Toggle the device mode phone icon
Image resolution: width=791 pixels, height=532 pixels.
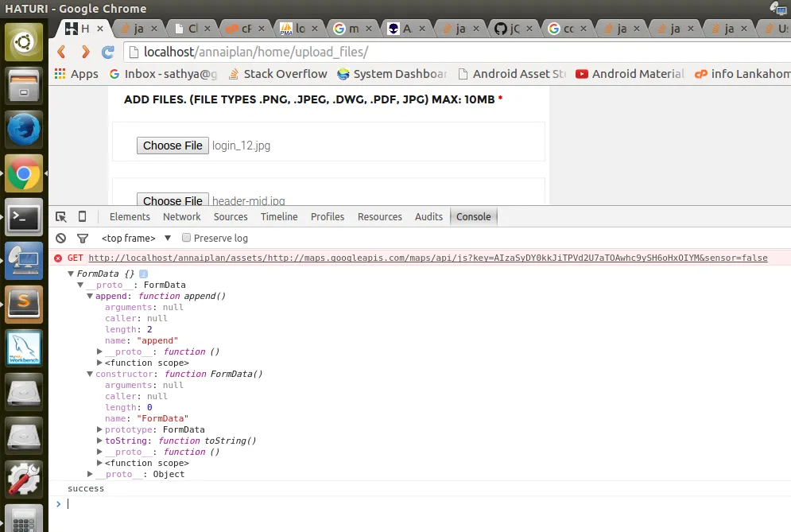[x=82, y=216]
